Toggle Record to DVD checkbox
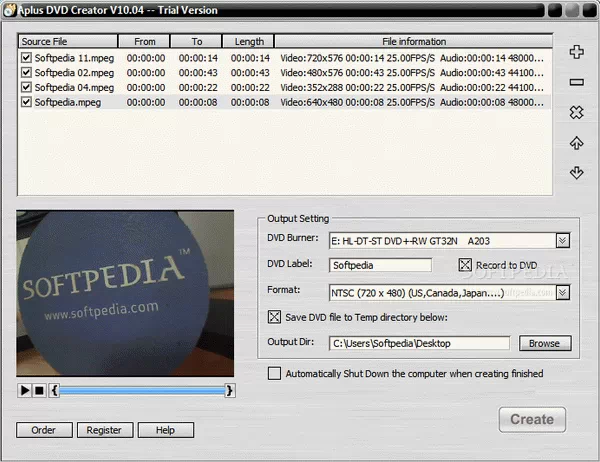The height and width of the screenshot is (462, 600). 465,265
